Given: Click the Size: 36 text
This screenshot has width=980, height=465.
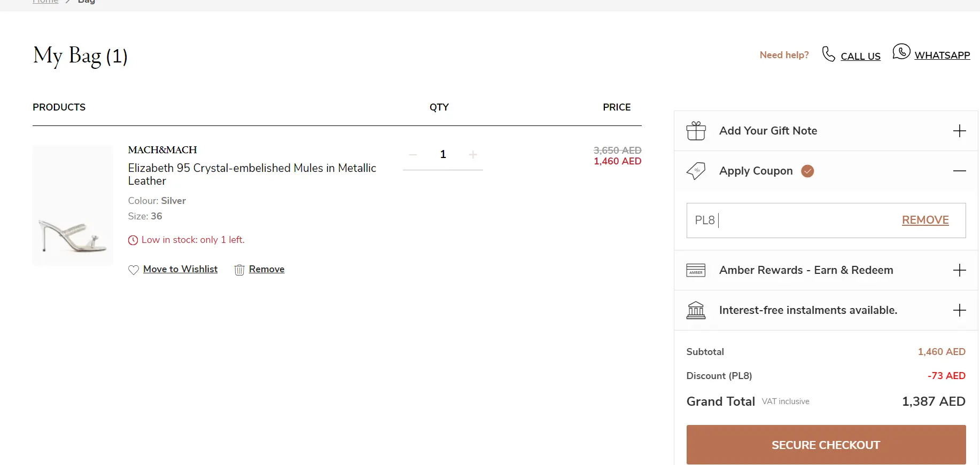Looking at the screenshot, I should [145, 216].
